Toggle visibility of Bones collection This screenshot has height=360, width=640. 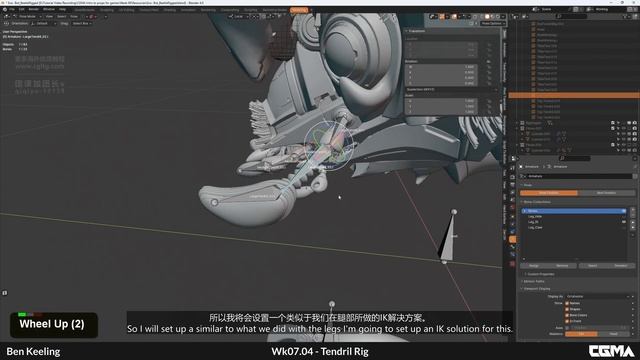(x=623, y=211)
